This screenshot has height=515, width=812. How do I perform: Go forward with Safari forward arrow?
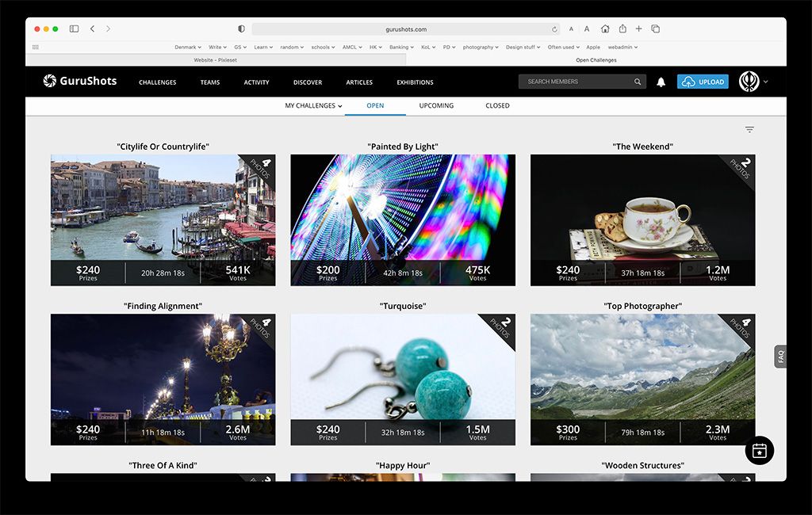(x=108, y=29)
